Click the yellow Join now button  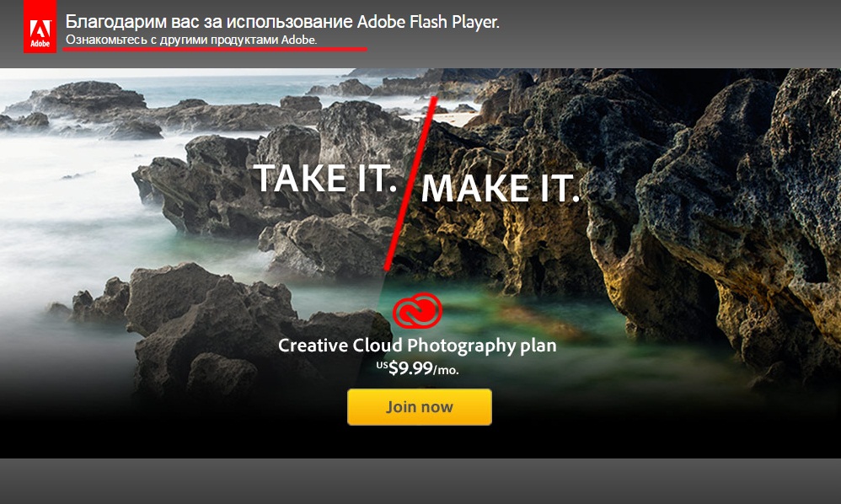point(420,407)
